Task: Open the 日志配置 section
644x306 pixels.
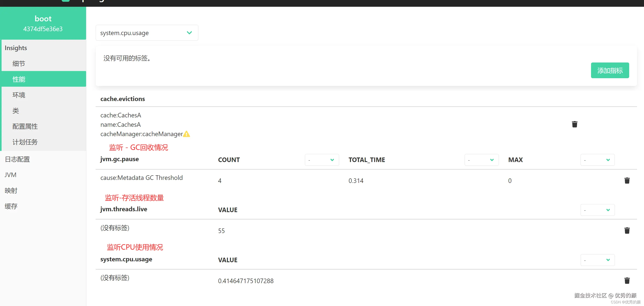Action: [17, 159]
